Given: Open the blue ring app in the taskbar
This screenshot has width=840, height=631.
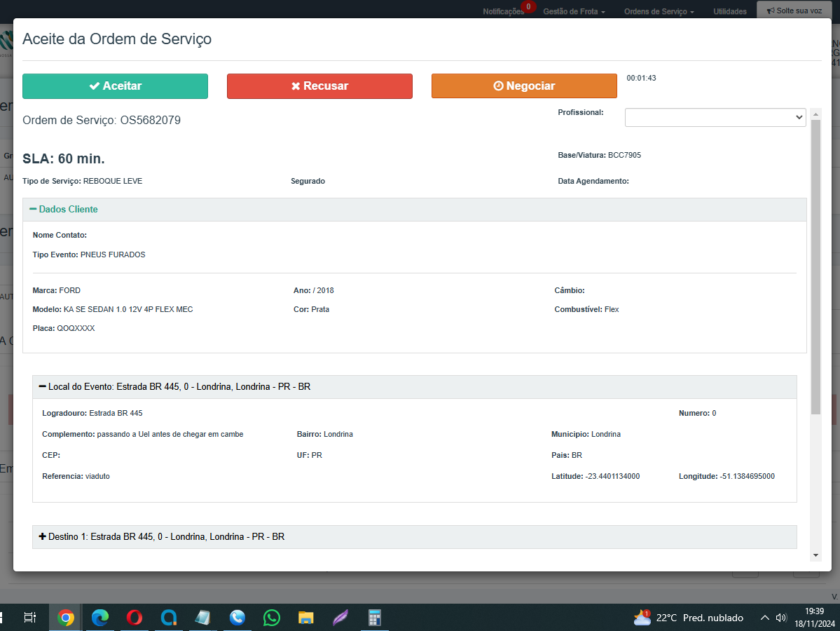Looking at the screenshot, I should click(x=168, y=618).
